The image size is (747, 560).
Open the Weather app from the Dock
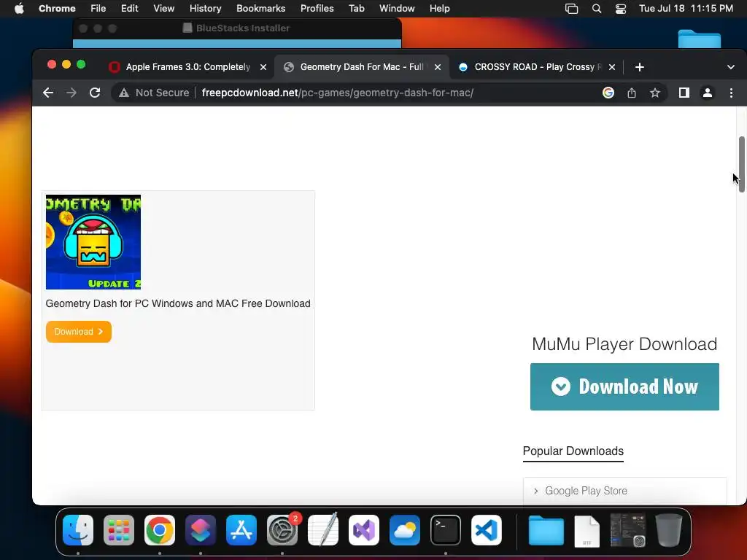tap(405, 530)
